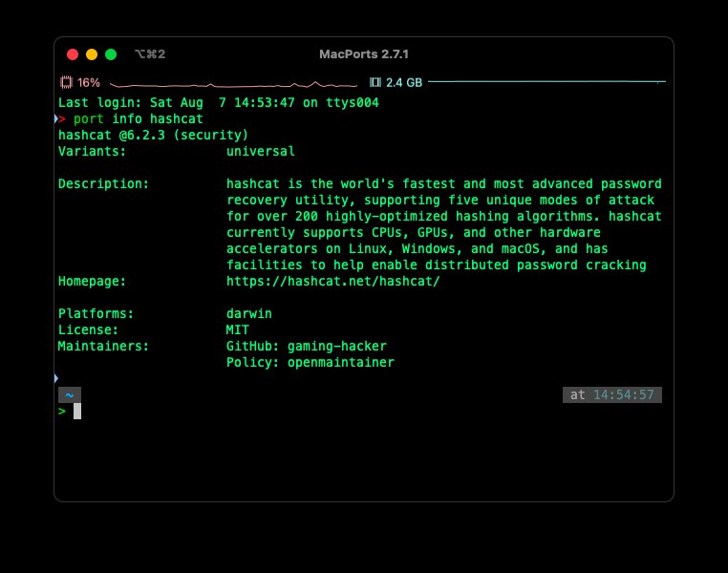Click the 'hashcat @6.2.3 (security)' line
This screenshot has width=728, height=573.
click(153, 136)
